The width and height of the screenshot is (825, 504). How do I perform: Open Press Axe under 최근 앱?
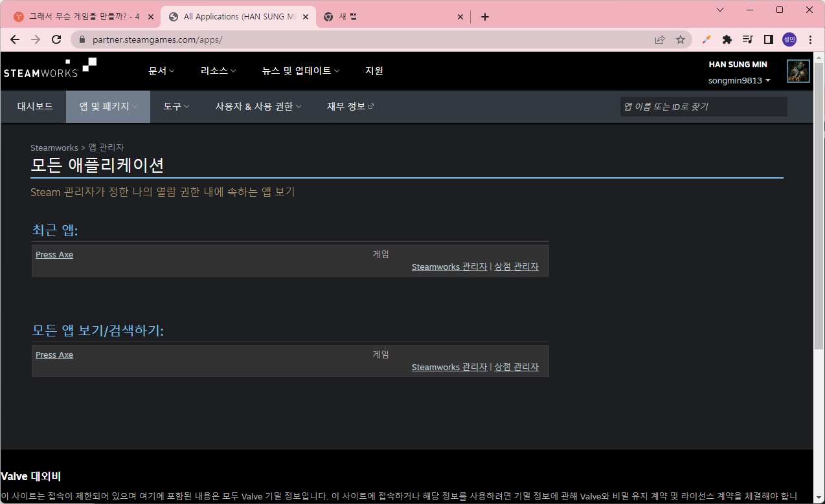(x=54, y=254)
